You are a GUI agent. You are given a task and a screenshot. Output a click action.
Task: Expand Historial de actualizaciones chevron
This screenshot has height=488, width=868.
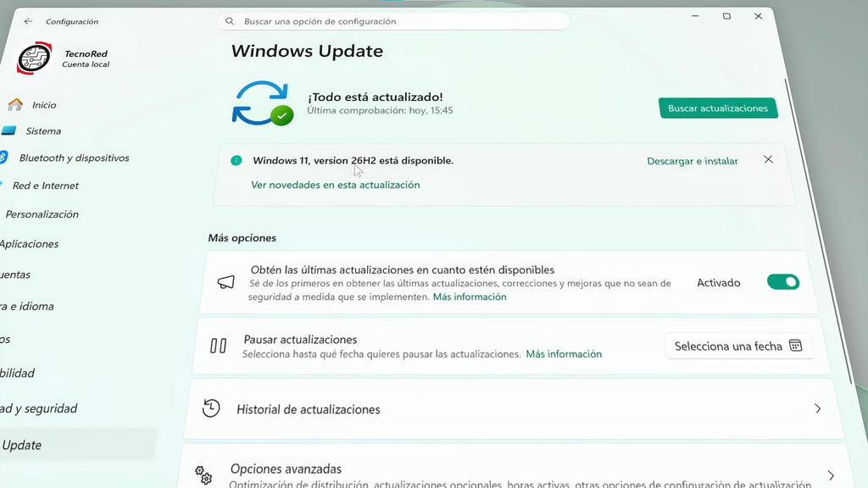[x=818, y=409]
